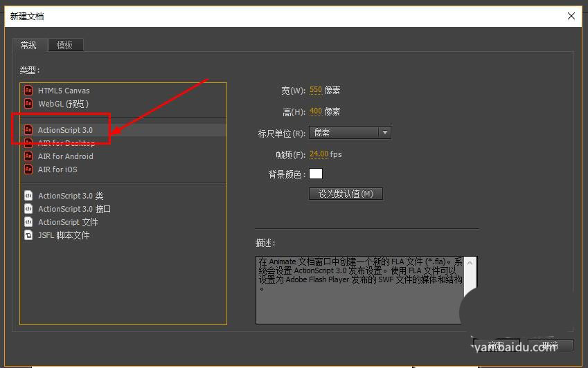This screenshot has height=368, width=588.
Task: Pick ActionScript 3.0 类 entry
Action: pos(123,196)
